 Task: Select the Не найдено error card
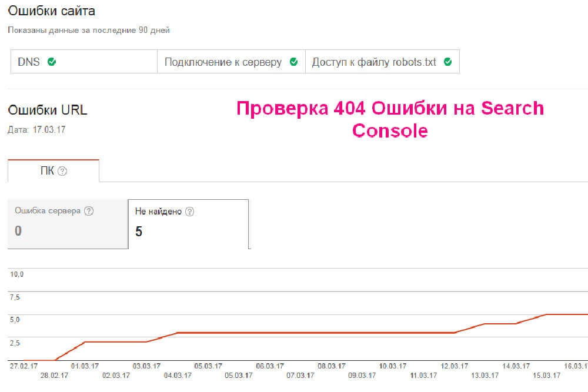coord(188,224)
